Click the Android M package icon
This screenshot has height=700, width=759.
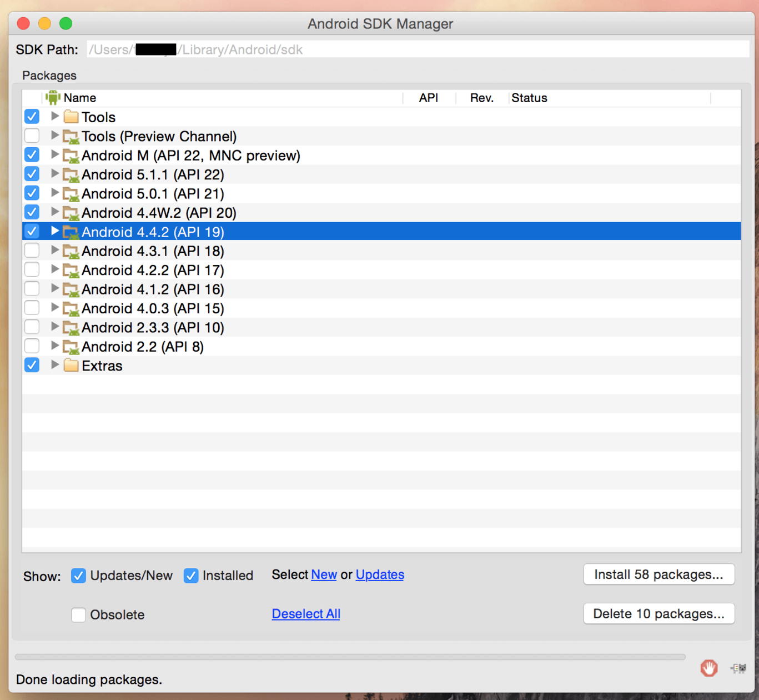click(x=71, y=156)
